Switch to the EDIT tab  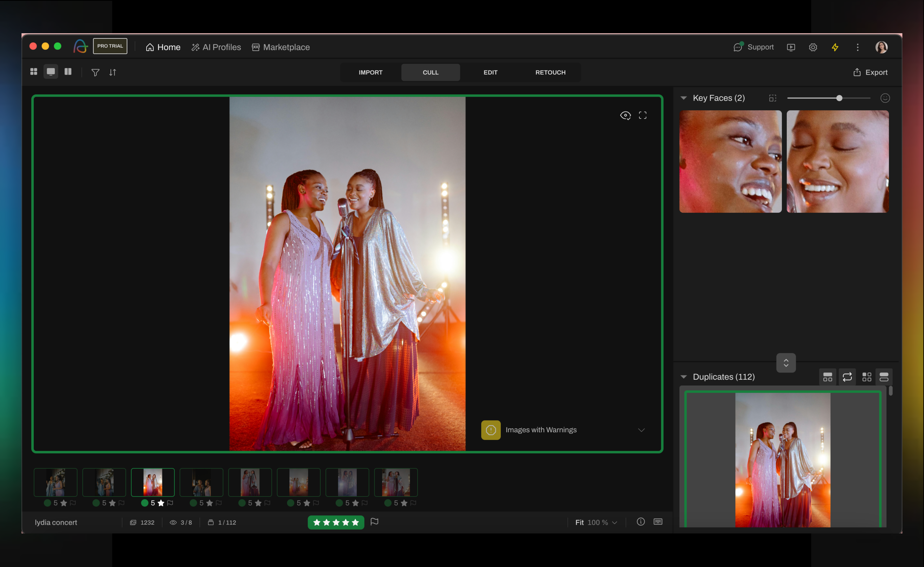click(x=490, y=72)
